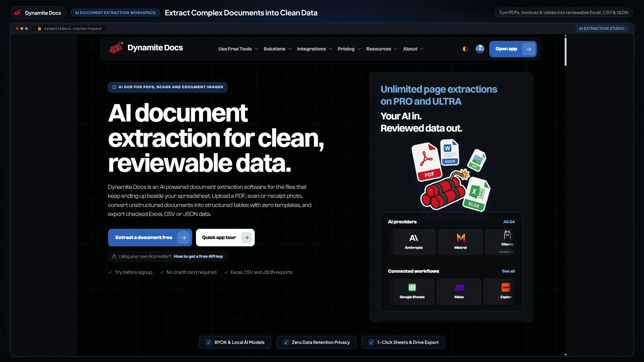Click checkmark beside No credit card required
Image resolution: width=644 pixels, height=362 pixels.
click(162, 273)
